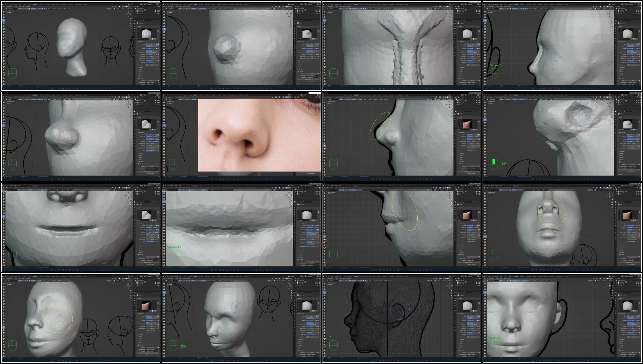Open the Refine Method dropdown in the nose profile frame
This screenshot has width=643, height=364.
(473, 168)
